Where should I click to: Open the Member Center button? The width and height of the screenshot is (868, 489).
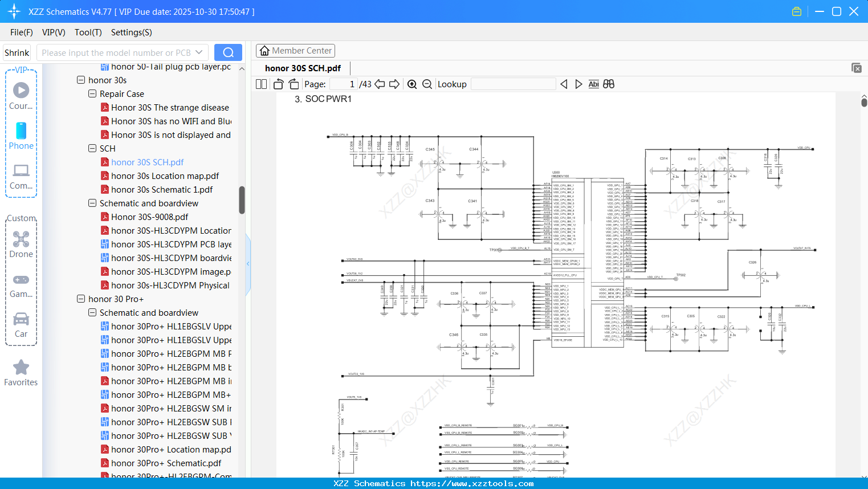point(295,51)
